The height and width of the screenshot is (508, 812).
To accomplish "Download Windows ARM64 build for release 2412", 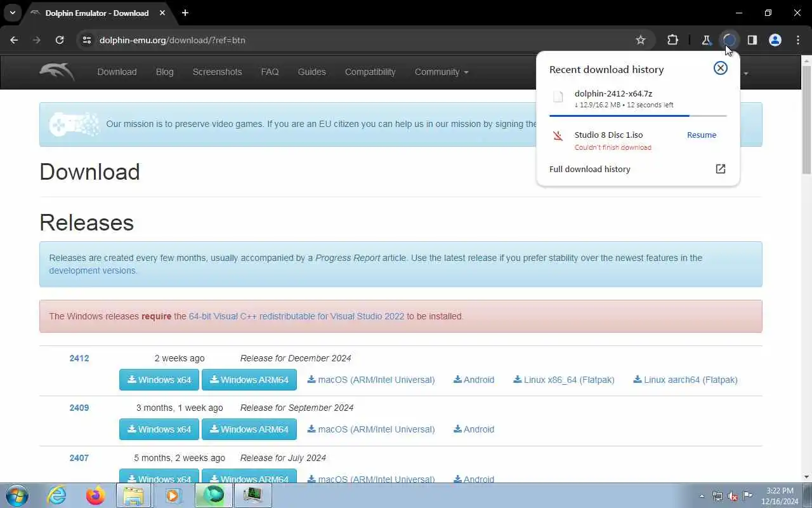I will (249, 380).
